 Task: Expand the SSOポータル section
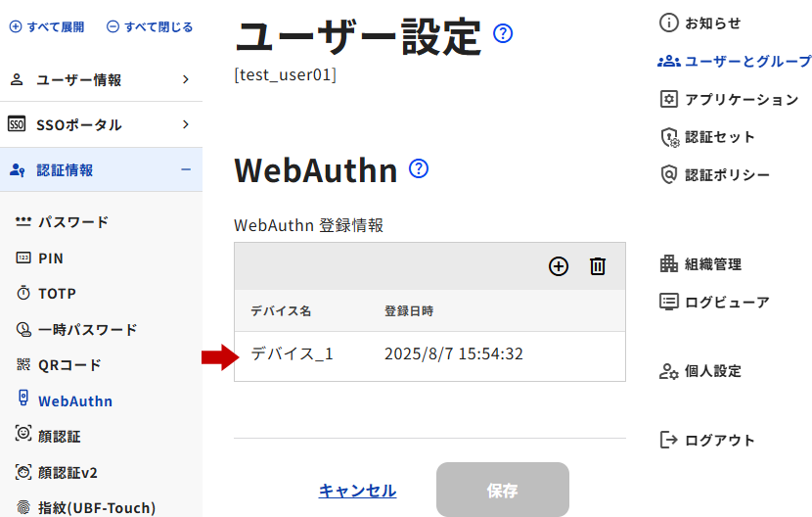[100, 124]
